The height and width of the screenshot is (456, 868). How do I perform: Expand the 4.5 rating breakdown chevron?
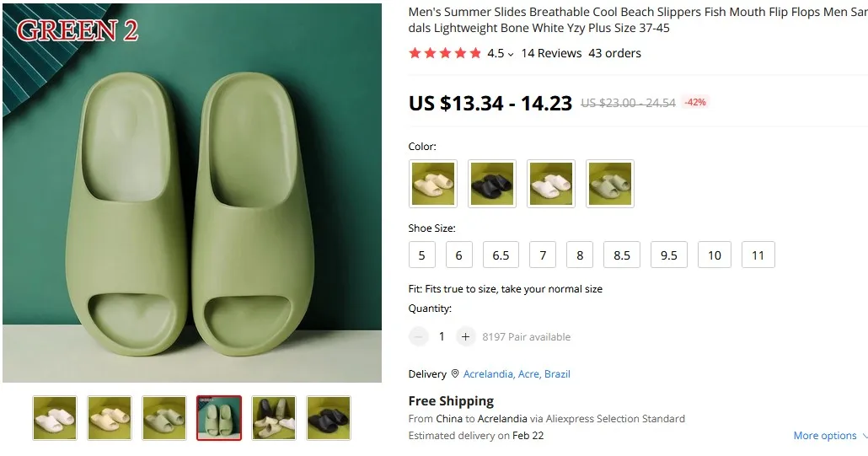[x=511, y=54]
